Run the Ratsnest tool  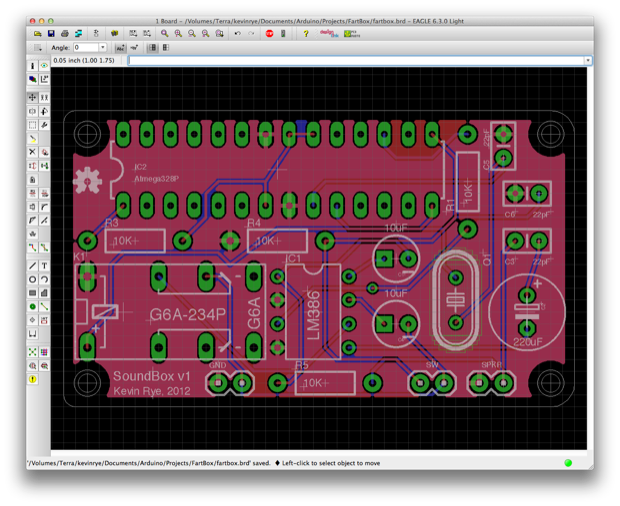[x=32, y=352]
